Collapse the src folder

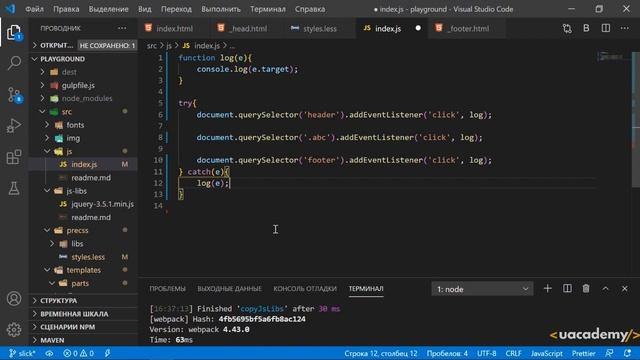click(x=67, y=111)
